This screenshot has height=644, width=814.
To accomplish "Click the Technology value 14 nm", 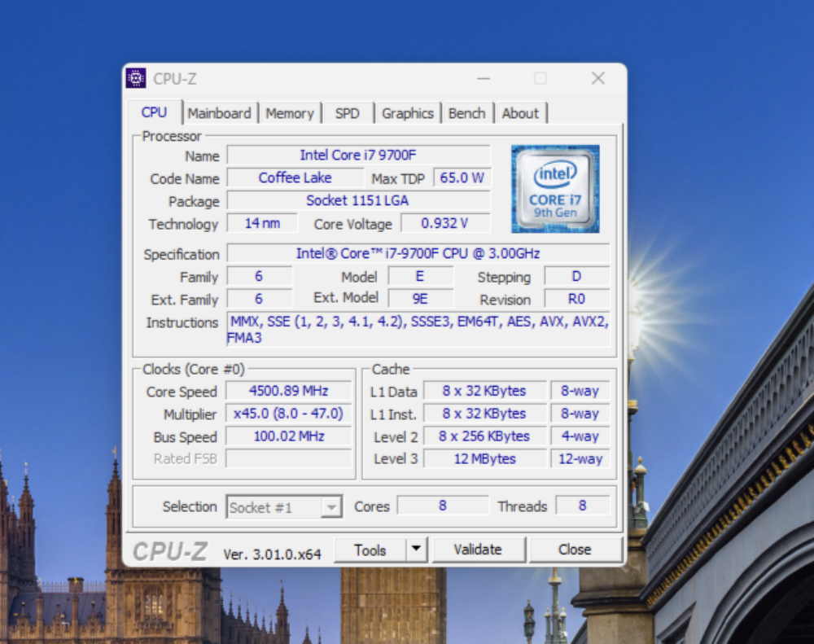I will (x=262, y=223).
